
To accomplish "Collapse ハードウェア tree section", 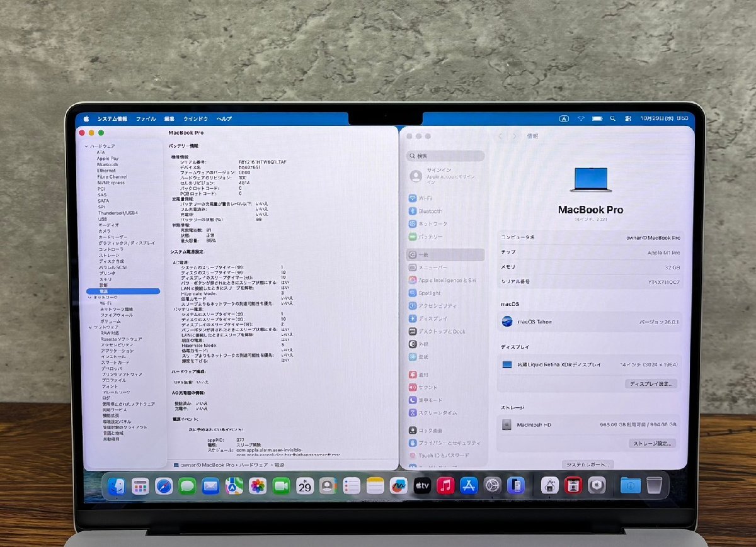I will click(x=87, y=146).
